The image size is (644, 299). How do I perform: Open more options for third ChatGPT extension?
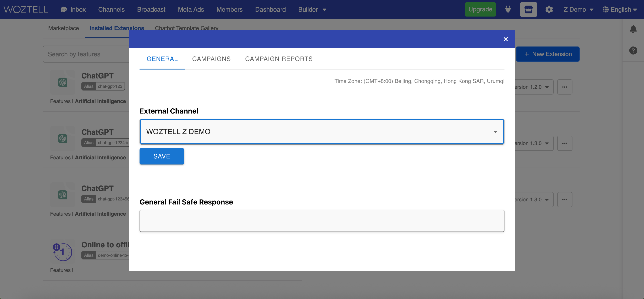point(564,200)
